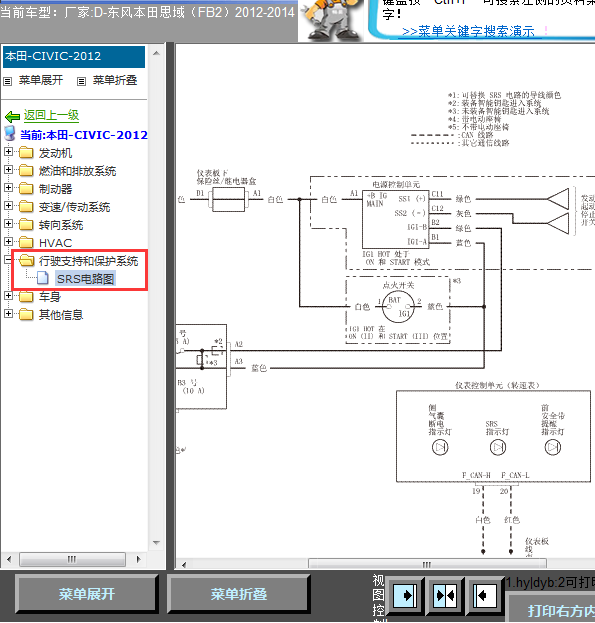
Task: Click the 燃油和排放系统 folder icon
Action: pyautogui.click(x=26, y=170)
